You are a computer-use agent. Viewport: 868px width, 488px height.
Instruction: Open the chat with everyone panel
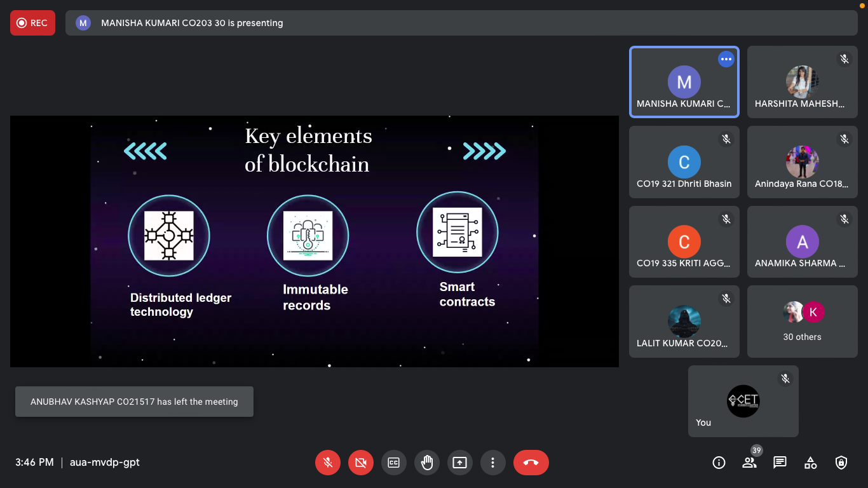click(x=780, y=463)
